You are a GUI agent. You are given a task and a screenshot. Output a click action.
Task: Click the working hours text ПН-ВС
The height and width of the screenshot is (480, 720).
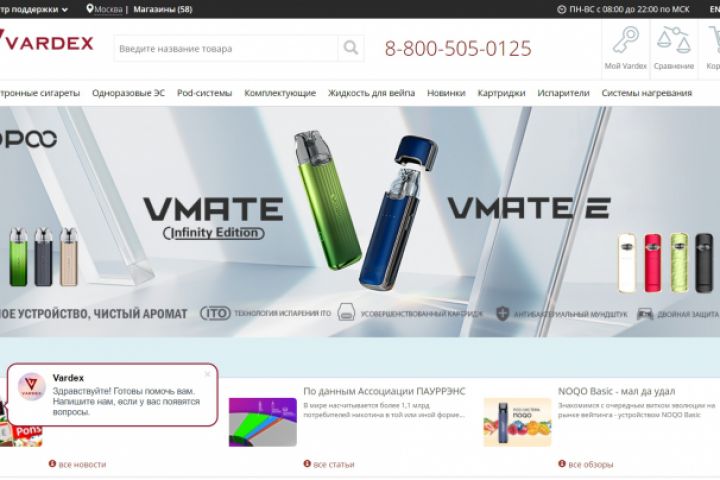pos(629,9)
